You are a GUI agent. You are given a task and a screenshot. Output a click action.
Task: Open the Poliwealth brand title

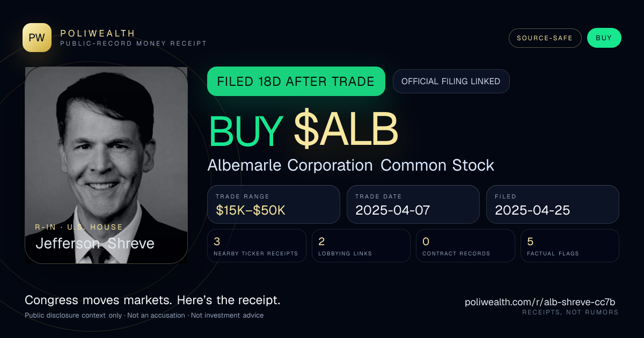pos(98,33)
